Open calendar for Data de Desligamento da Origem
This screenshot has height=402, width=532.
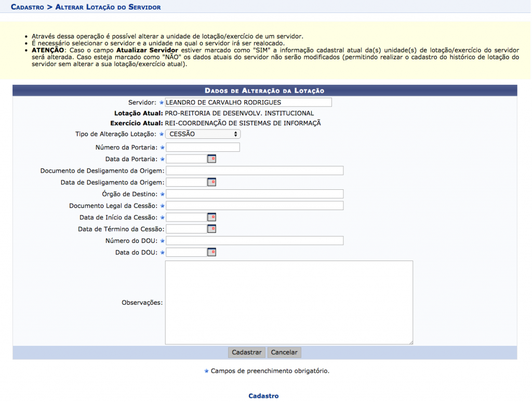click(x=211, y=182)
